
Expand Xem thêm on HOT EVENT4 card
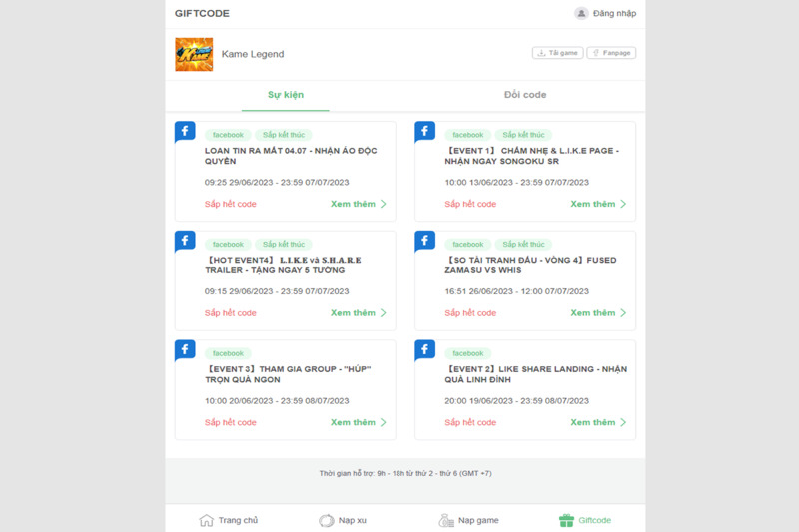point(358,313)
